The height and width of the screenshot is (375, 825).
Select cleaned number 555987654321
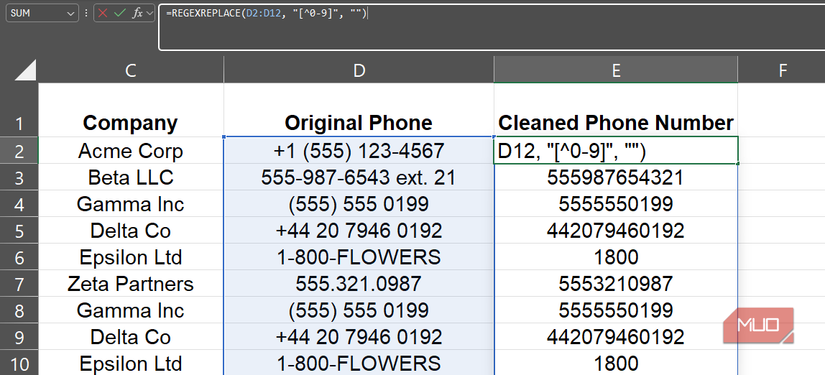click(616, 177)
